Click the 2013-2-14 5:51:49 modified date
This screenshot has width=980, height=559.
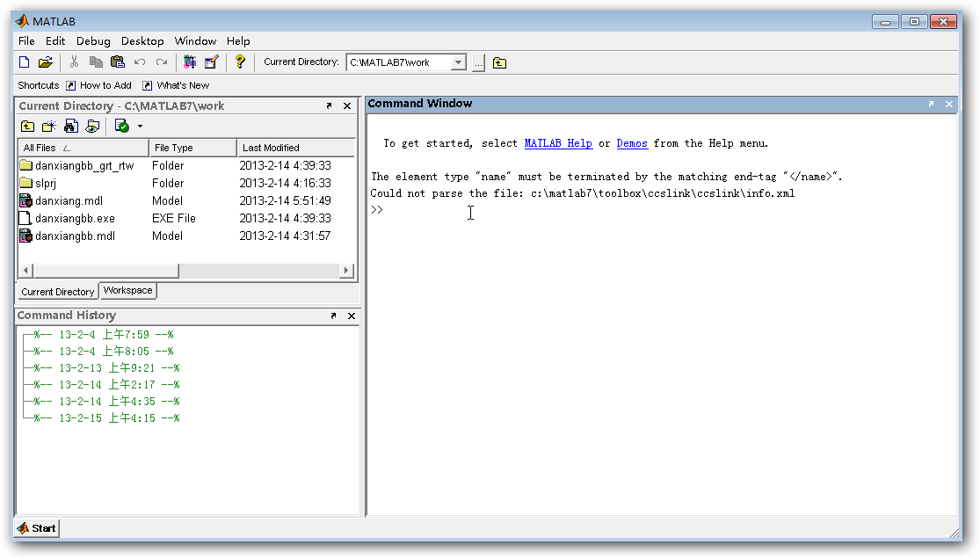click(x=285, y=200)
